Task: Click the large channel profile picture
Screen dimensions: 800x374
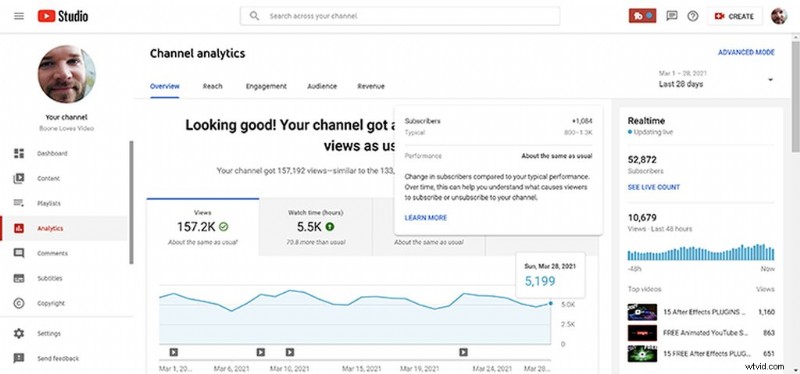Action: (66, 74)
